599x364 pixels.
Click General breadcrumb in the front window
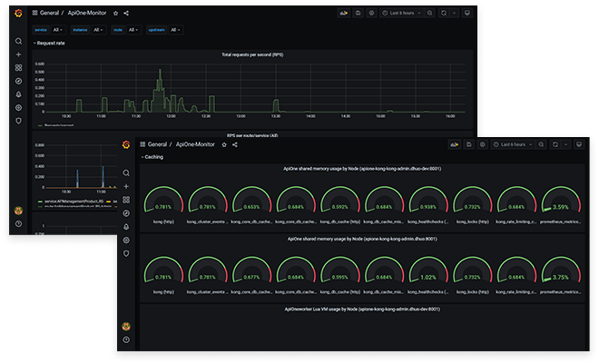(x=157, y=144)
